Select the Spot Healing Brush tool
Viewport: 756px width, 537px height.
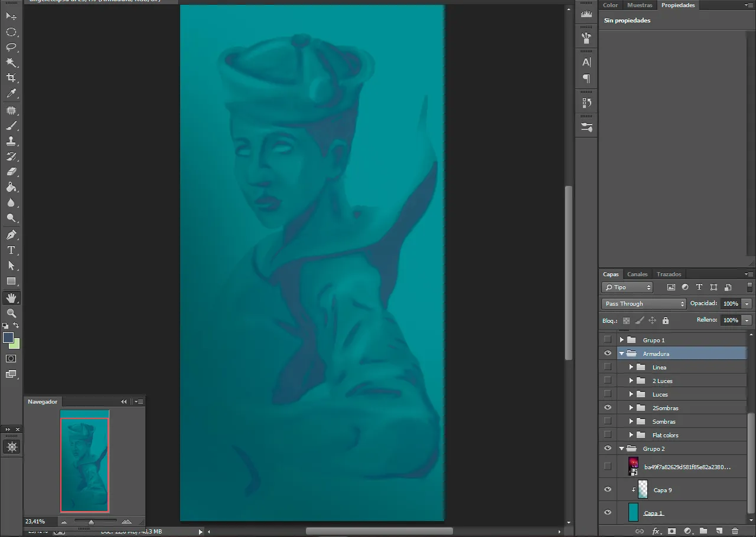[11, 111]
